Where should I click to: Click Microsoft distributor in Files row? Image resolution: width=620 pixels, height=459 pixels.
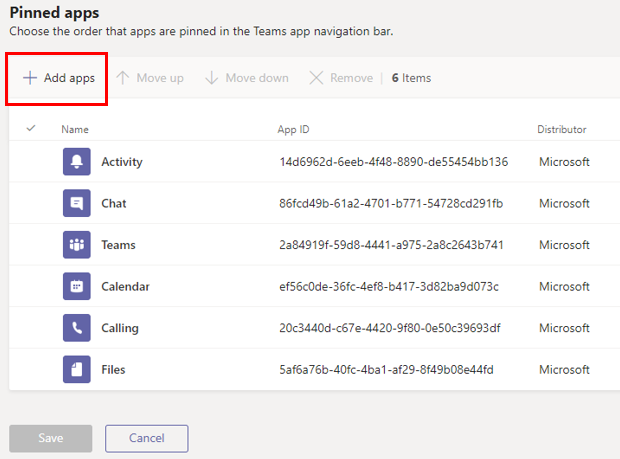(x=564, y=369)
